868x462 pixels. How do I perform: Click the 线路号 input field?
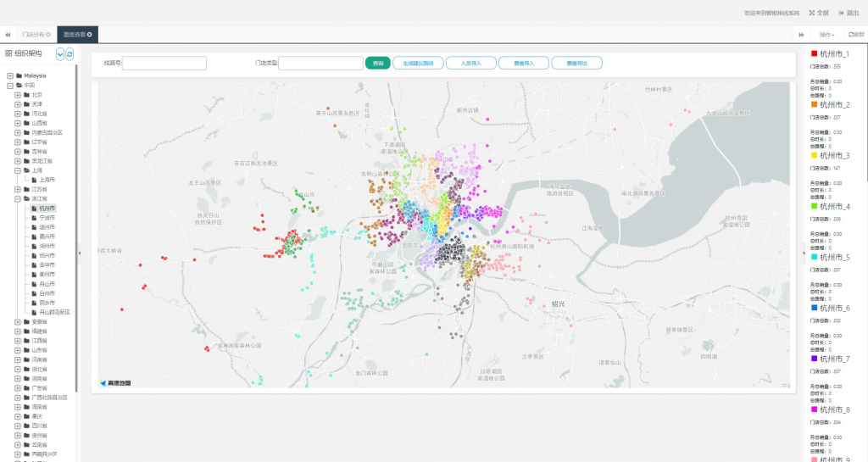point(164,63)
